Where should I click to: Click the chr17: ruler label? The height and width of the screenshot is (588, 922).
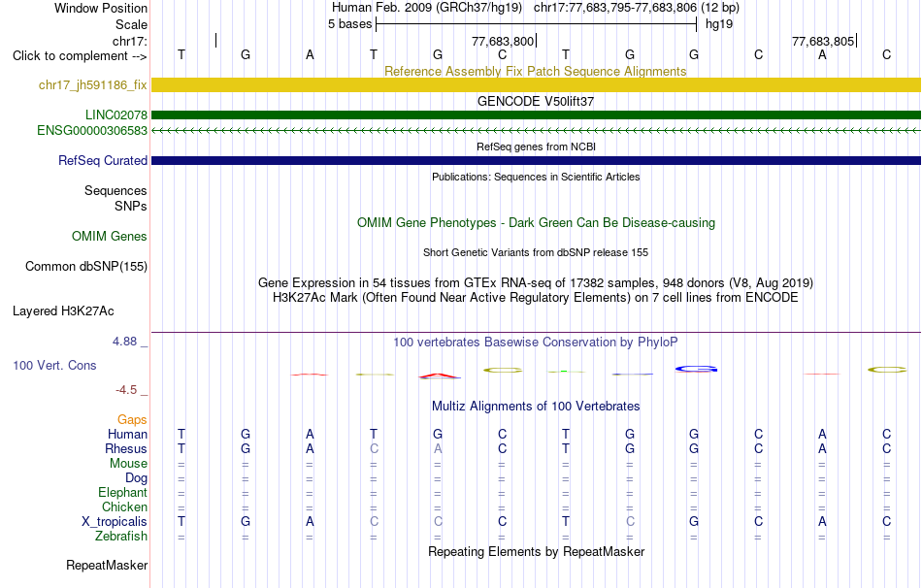pos(130,41)
